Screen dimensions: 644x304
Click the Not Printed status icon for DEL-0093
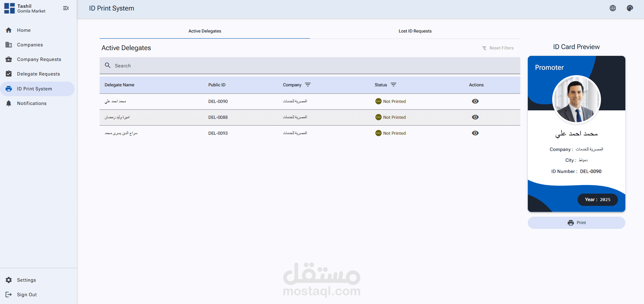coord(378,133)
